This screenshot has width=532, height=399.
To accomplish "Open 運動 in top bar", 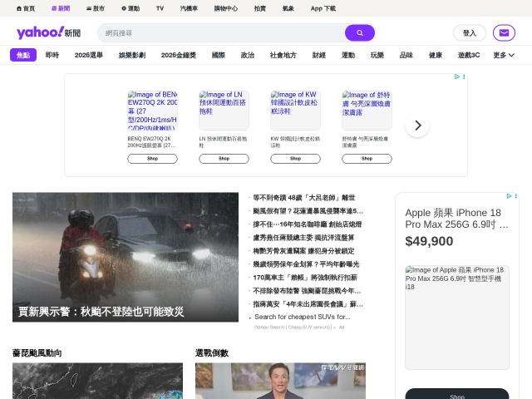I will [131, 8].
